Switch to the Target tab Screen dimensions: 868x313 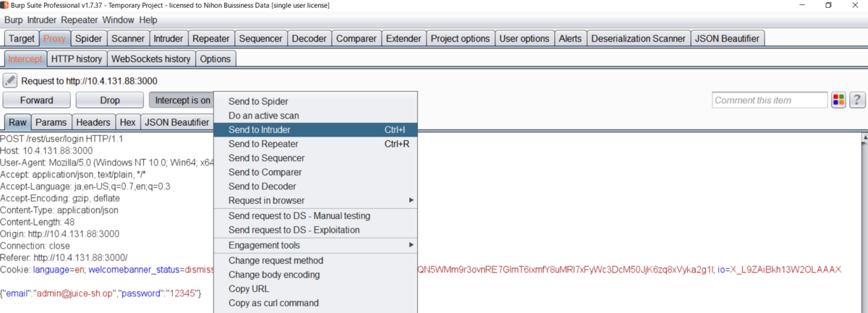pos(22,38)
